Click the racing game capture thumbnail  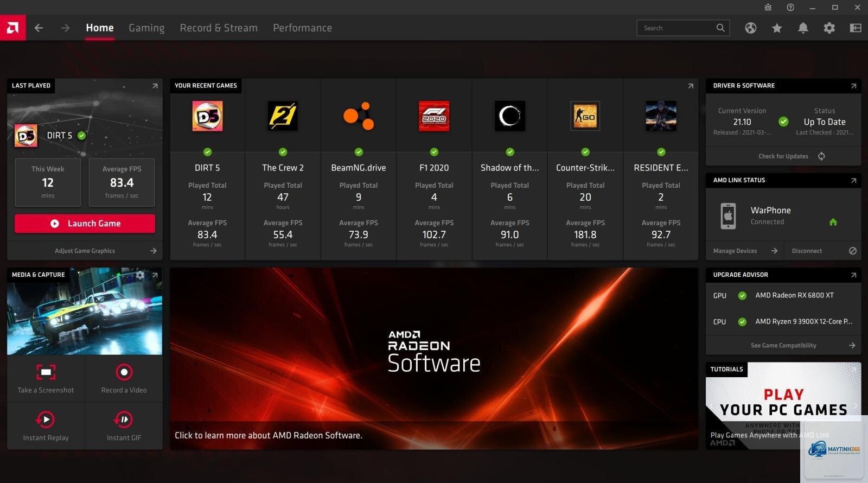[x=85, y=312]
